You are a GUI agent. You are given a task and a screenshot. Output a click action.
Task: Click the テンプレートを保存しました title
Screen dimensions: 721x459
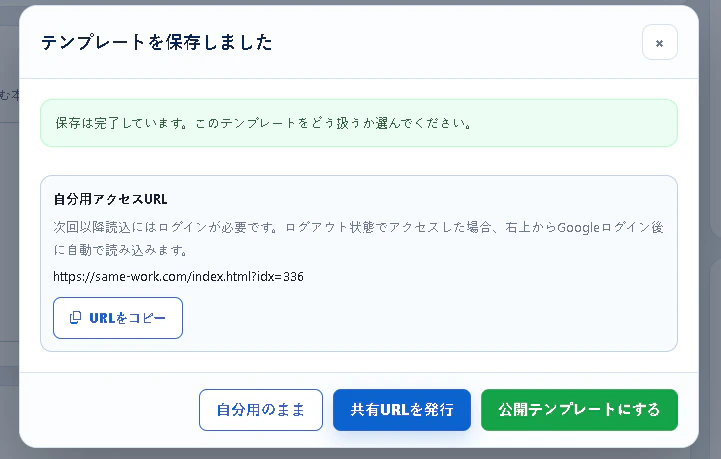tap(157, 42)
